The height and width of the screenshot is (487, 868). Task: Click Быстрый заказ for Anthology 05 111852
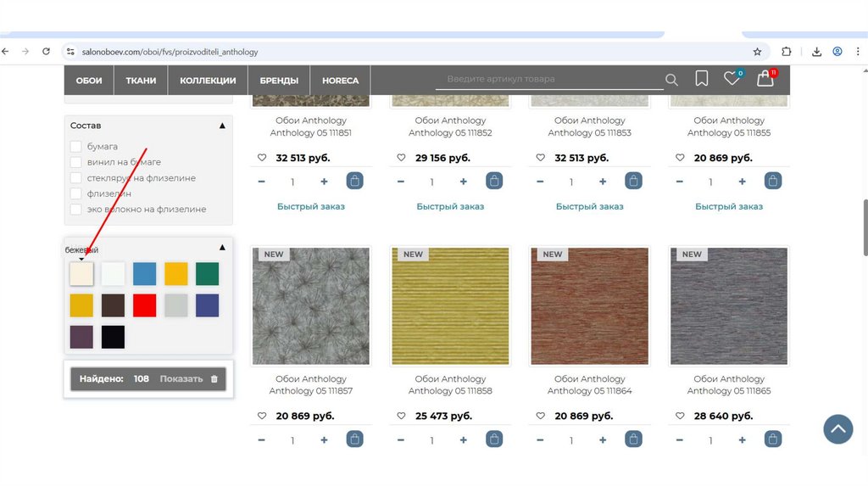[450, 206]
